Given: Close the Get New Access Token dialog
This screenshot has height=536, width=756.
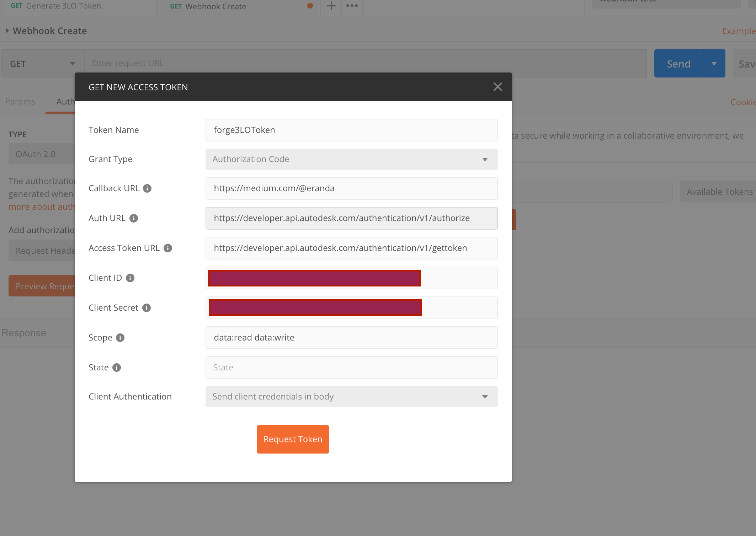Looking at the screenshot, I should [497, 87].
